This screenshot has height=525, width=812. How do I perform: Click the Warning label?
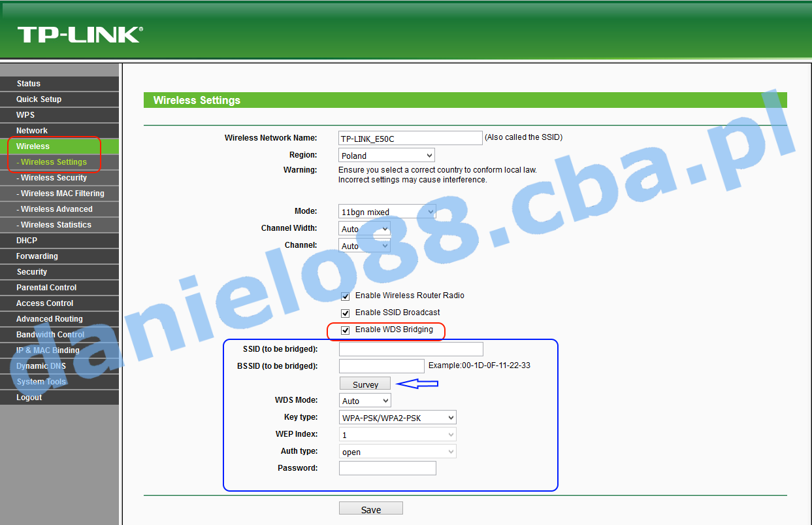pyautogui.click(x=300, y=170)
